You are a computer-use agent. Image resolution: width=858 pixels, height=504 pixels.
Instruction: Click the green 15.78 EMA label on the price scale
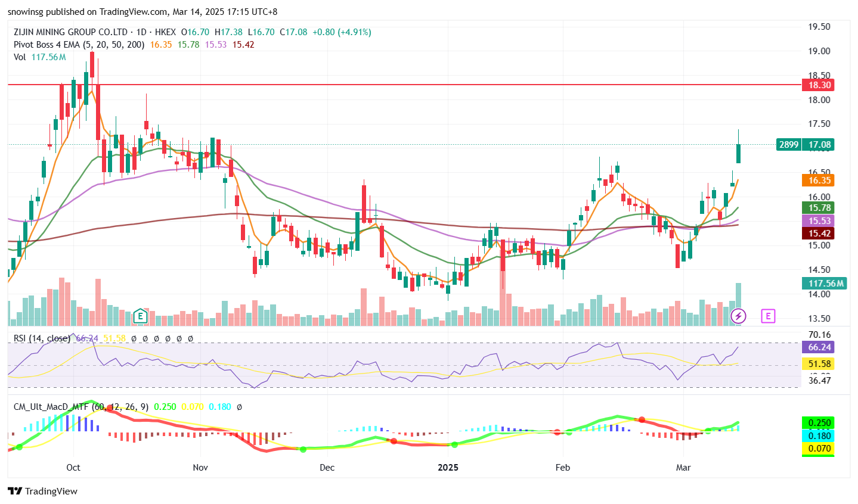click(819, 208)
